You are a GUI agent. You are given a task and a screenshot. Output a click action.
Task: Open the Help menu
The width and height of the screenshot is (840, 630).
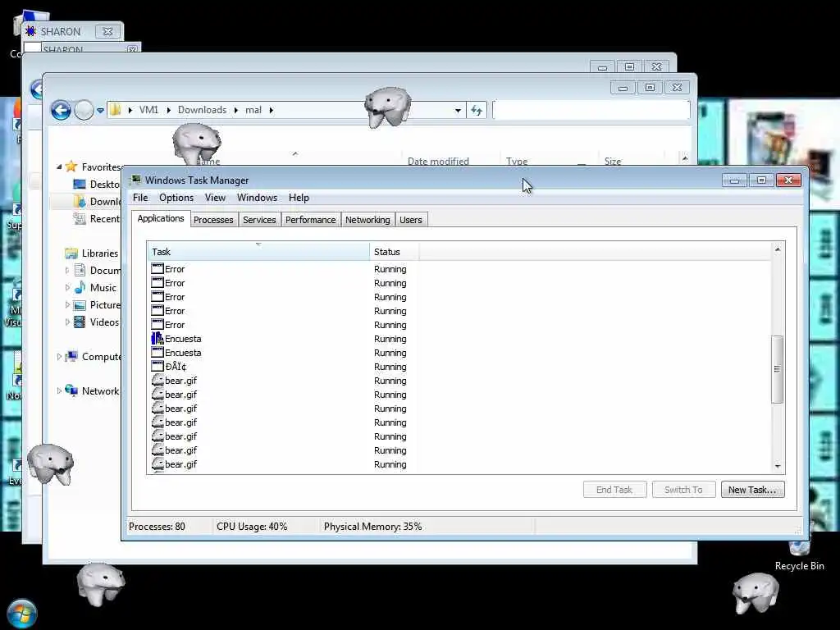click(x=299, y=198)
